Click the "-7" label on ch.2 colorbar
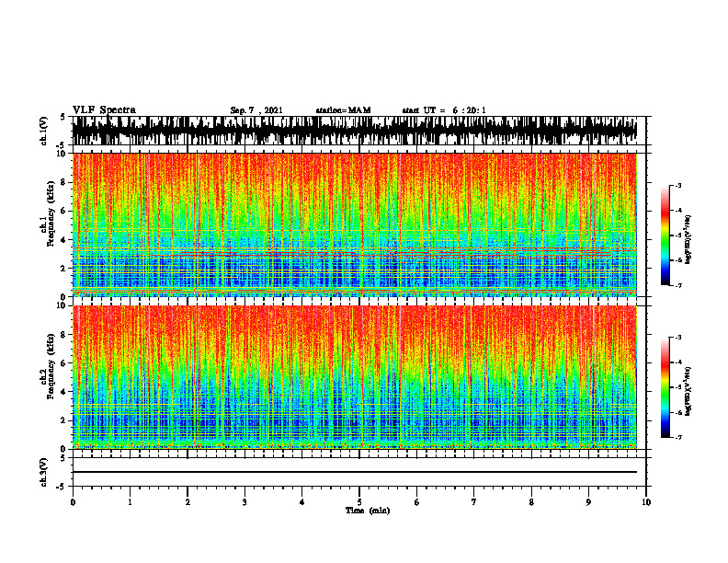The image size is (728, 563). pos(677,437)
